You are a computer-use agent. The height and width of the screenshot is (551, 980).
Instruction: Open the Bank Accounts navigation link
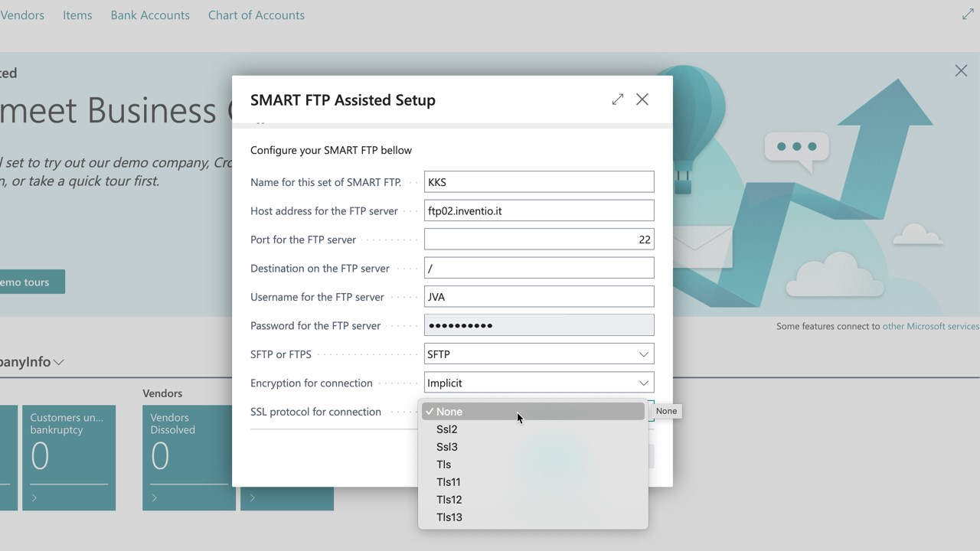[x=150, y=15]
